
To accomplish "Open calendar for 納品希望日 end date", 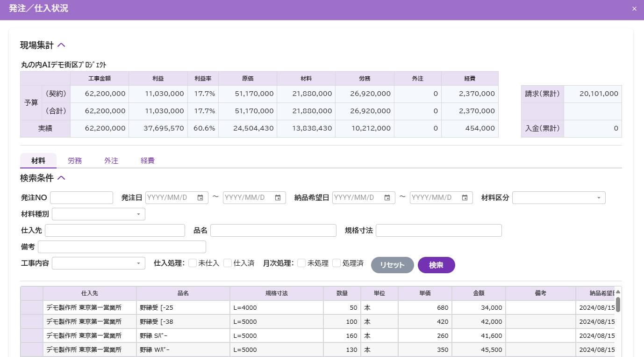I will (x=465, y=198).
